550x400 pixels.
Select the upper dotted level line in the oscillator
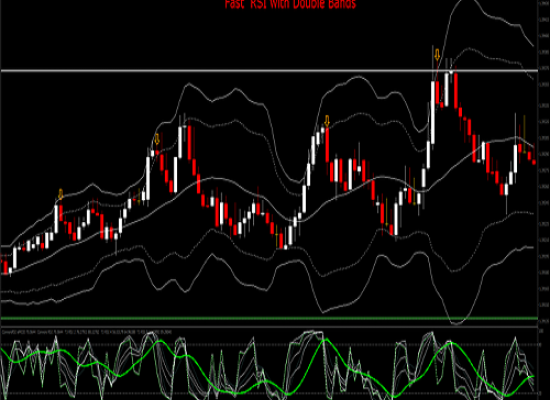click(269, 345)
